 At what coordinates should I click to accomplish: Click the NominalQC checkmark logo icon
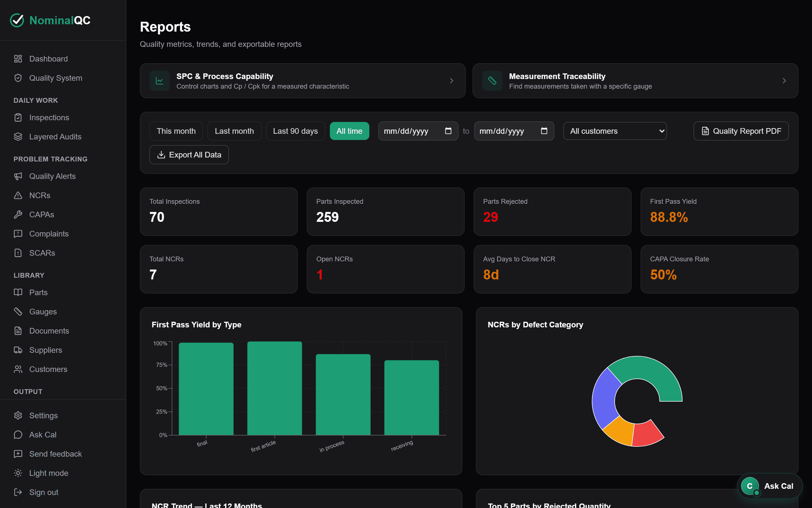tap(17, 20)
